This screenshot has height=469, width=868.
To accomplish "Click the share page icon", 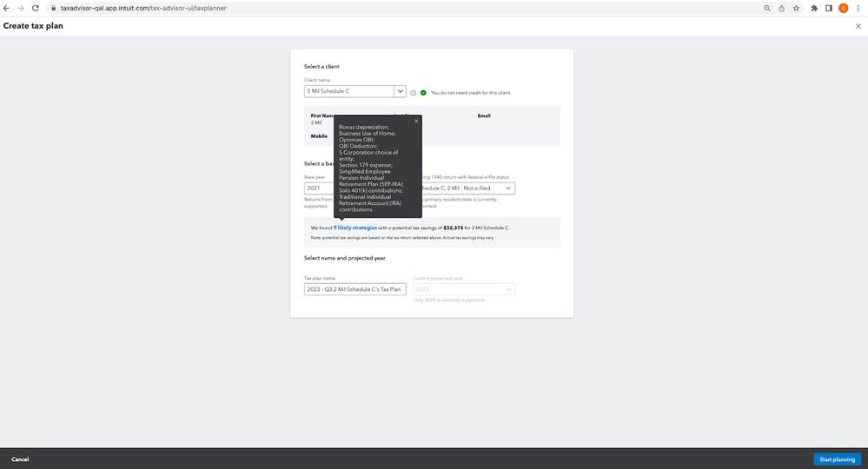I will (781, 8).
